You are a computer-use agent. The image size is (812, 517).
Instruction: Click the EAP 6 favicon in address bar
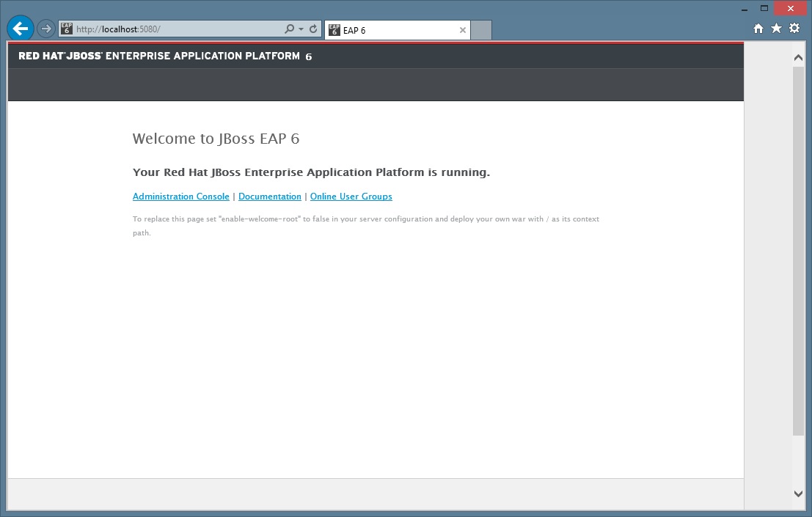[x=67, y=29]
